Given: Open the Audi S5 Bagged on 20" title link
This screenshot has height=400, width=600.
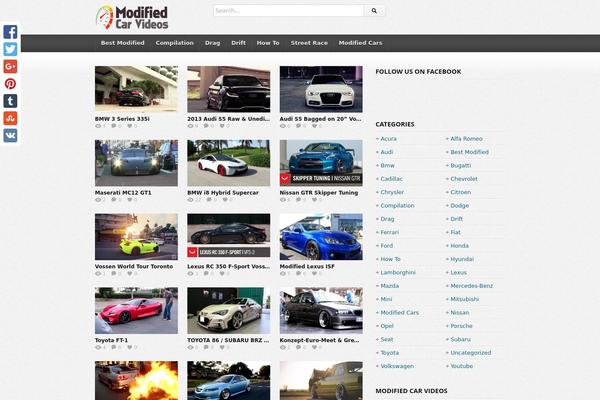Looking at the screenshot, I should click(320, 119).
